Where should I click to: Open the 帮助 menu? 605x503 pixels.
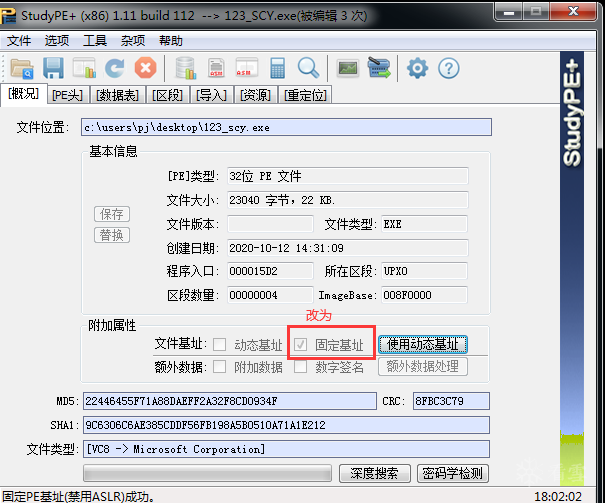[x=171, y=41]
